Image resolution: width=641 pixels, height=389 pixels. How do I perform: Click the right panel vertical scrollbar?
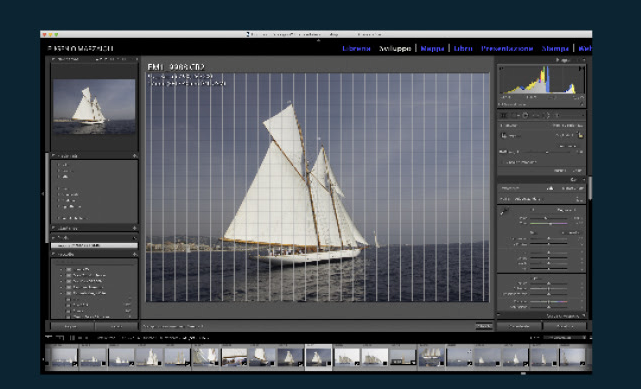click(590, 188)
